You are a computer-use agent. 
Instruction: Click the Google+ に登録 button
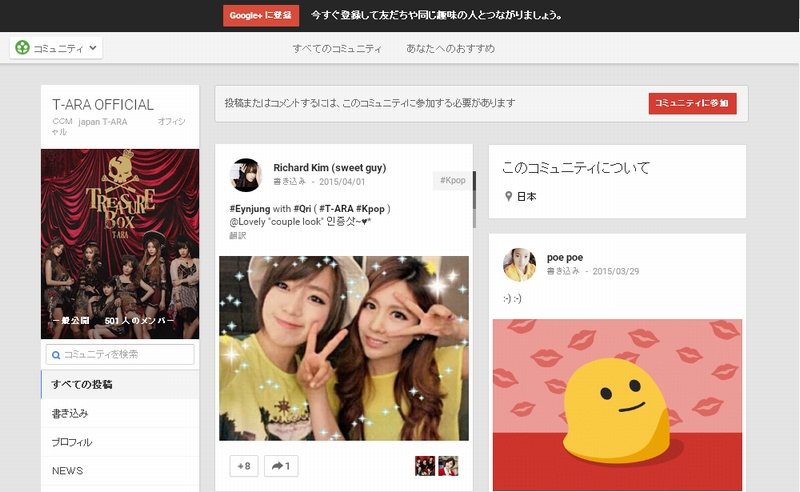[x=261, y=15]
